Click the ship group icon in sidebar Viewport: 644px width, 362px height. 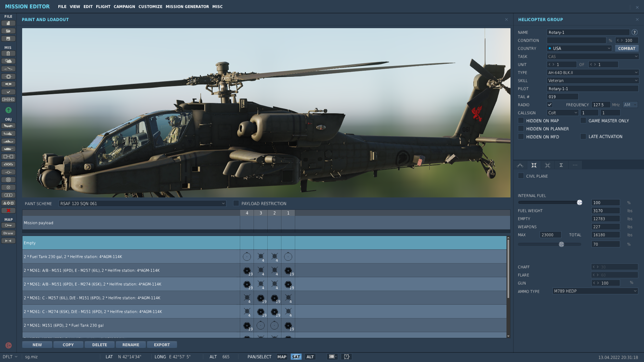click(x=8, y=141)
